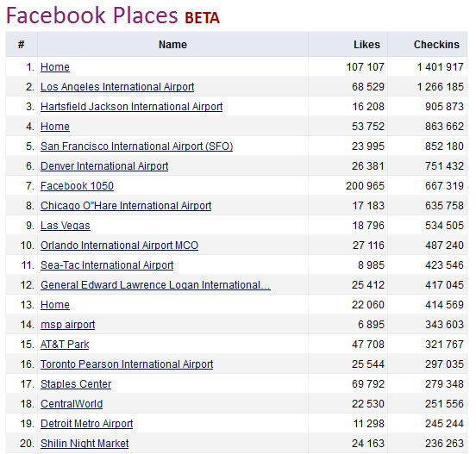Open the Facebook 1050 place link
476x454 pixels.
(x=77, y=186)
